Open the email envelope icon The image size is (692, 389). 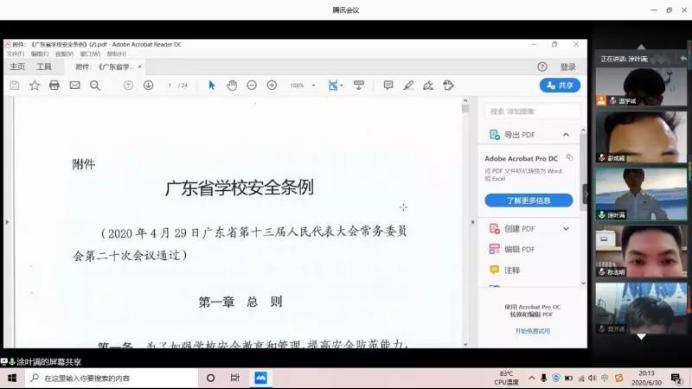(x=75, y=85)
